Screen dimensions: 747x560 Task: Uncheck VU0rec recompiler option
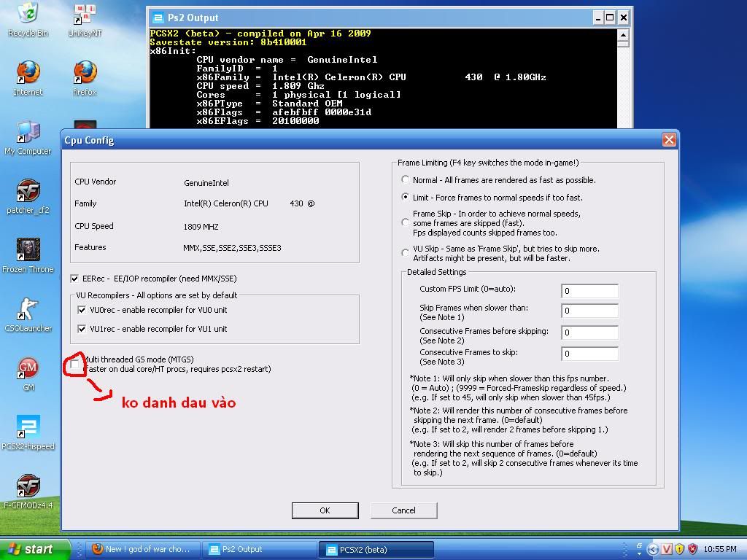(82, 310)
